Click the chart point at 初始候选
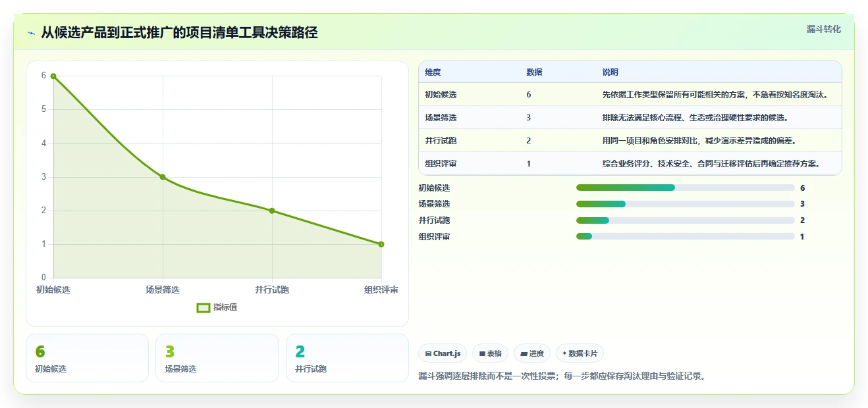The image size is (868, 408). (x=53, y=76)
